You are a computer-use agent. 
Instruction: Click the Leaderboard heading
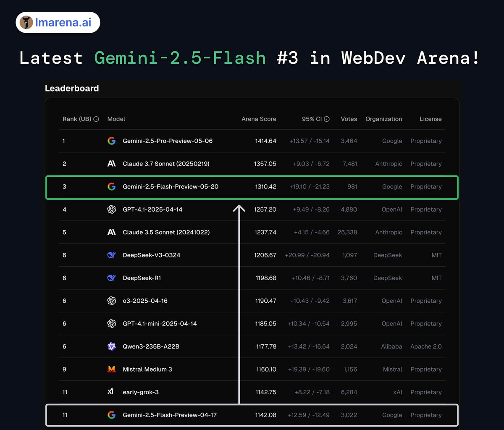72,88
